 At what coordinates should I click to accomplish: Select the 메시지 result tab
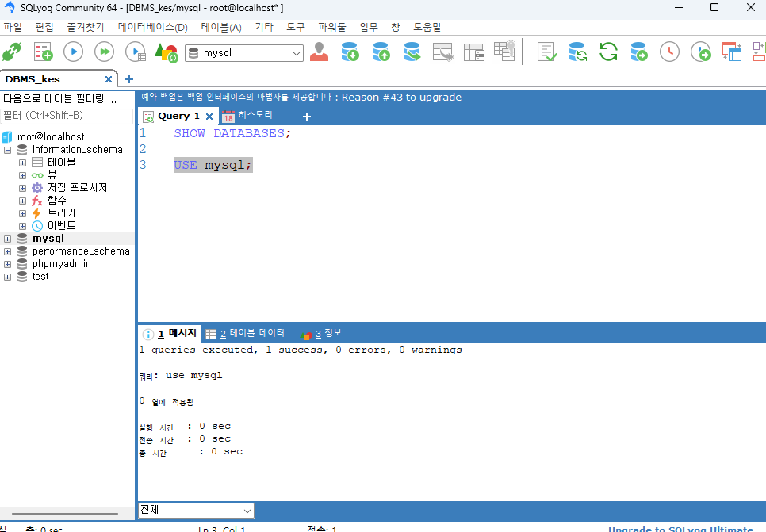170,333
